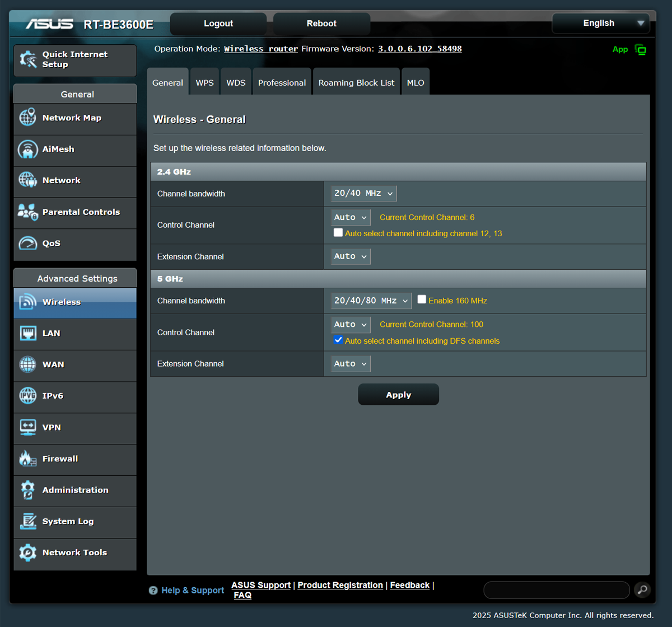
Task: Open the Professional tab
Action: coord(282,82)
